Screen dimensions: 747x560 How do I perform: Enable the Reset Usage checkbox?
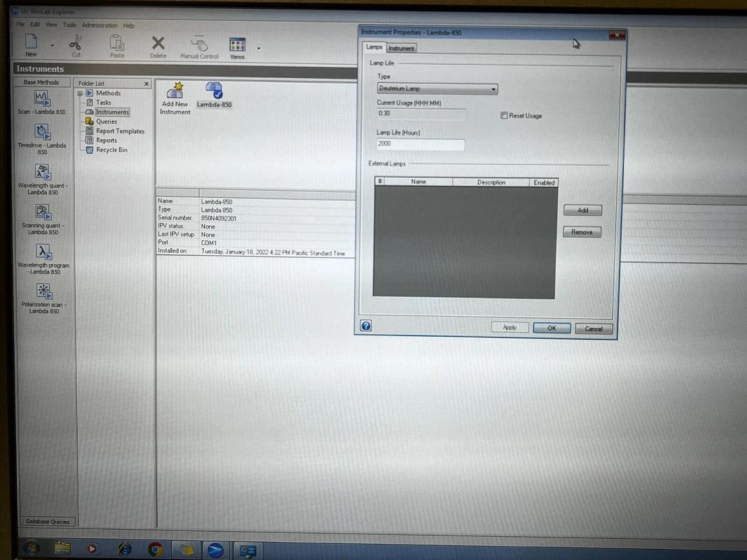tap(504, 116)
